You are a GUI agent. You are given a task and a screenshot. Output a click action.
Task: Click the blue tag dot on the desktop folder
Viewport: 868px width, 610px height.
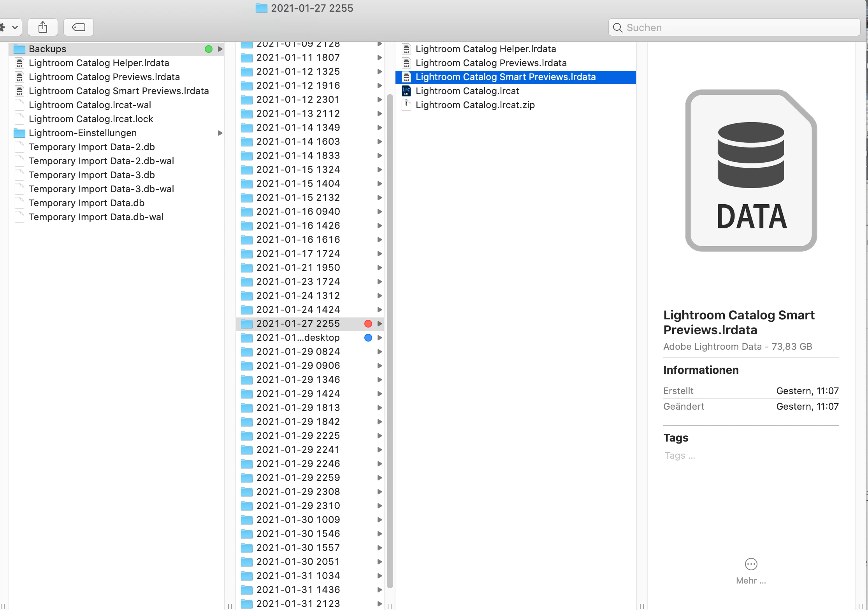(x=368, y=338)
